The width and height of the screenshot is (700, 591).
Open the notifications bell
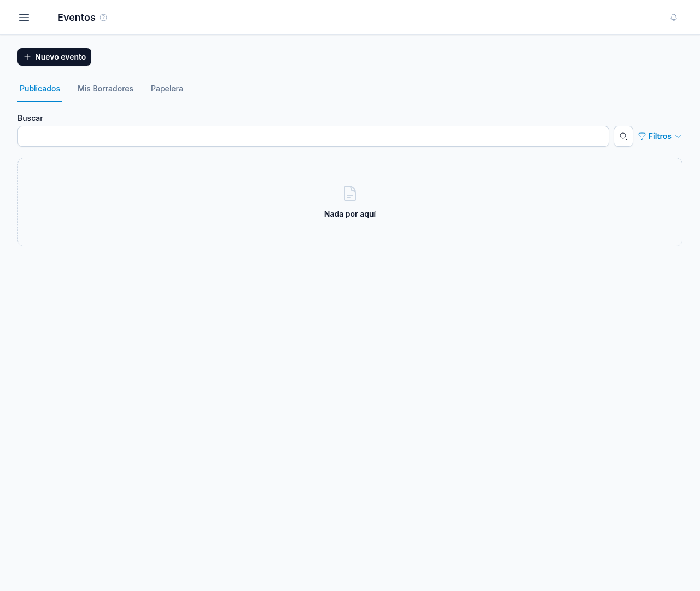tap(674, 18)
